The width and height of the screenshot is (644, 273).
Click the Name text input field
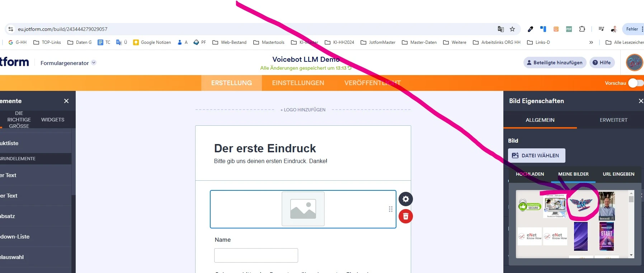pyautogui.click(x=256, y=255)
